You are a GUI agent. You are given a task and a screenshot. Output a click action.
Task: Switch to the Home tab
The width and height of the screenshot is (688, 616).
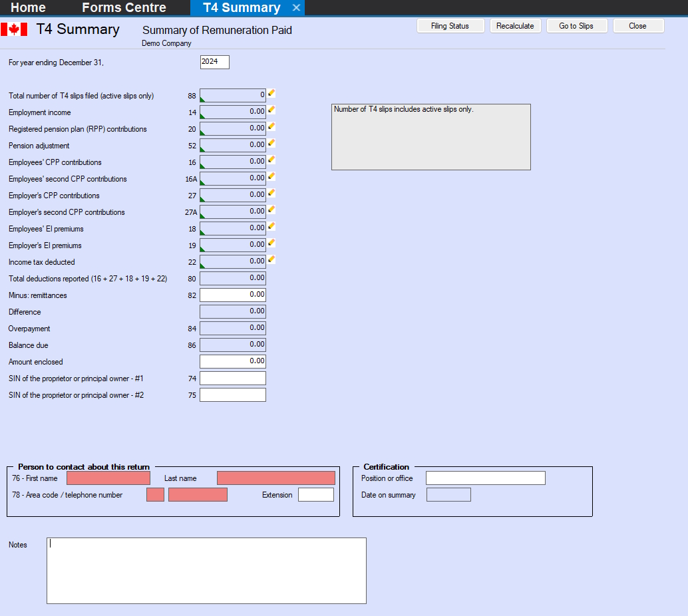[x=29, y=8]
